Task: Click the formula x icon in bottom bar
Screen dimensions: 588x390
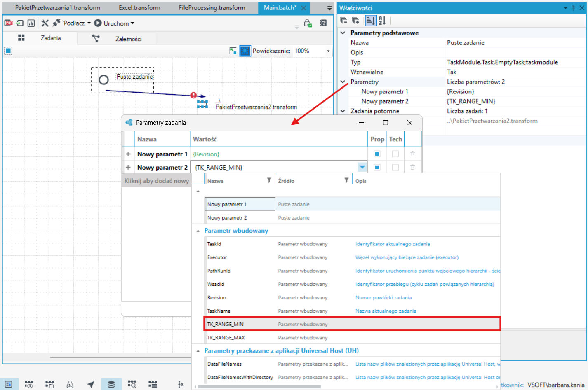Action: 181,384
